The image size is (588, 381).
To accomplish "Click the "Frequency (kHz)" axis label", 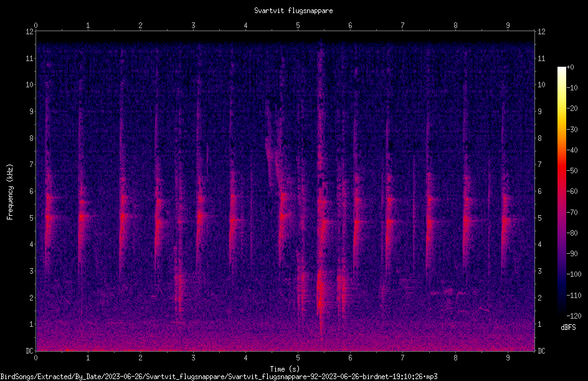I will point(10,192).
